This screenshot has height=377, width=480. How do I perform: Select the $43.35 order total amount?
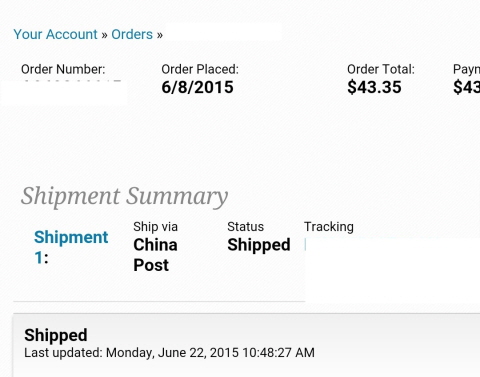(x=374, y=87)
